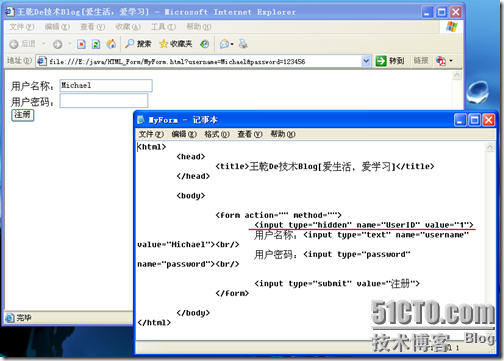Open the Back button history dropdown
The height and width of the screenshot is (361, 504).
[x=43, y=44]
